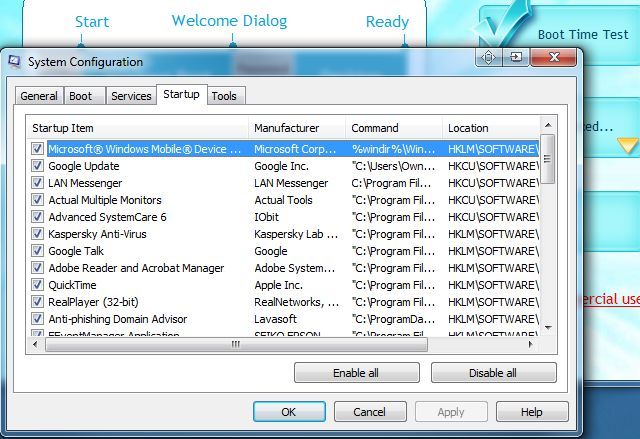The width and height of the screenshot is (640, 439).
Task: Uncheck Actual Multiple Monitors startup item
Action: tap(37, 200)
